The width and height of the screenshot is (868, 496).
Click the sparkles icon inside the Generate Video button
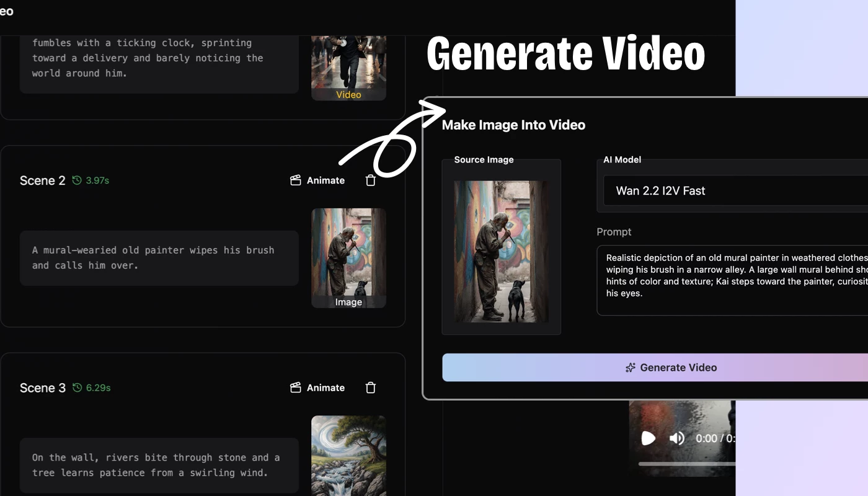[x=630, y=367]
